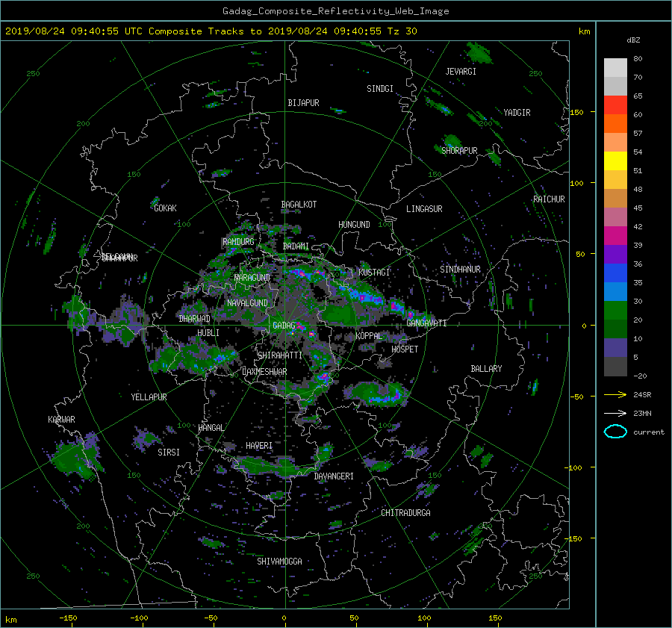The width and height of the screenshot is (672, 628).
Task: Click the YADGIR city label
Action: point(517,113)
